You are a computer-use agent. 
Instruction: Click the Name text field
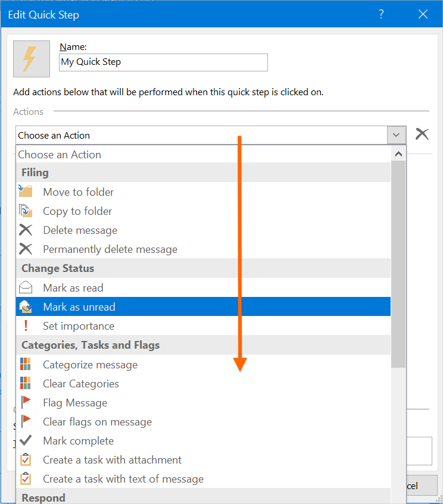click(163, 62)
